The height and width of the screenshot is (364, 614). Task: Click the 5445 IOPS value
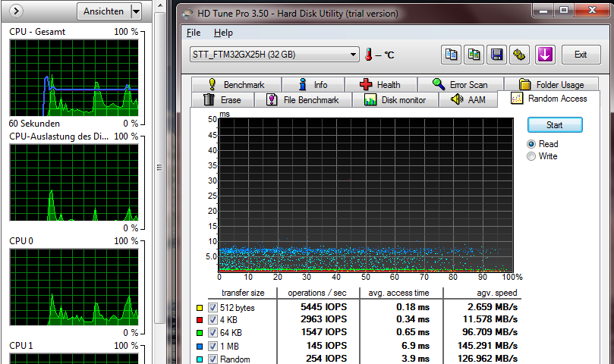pos(324,307)
